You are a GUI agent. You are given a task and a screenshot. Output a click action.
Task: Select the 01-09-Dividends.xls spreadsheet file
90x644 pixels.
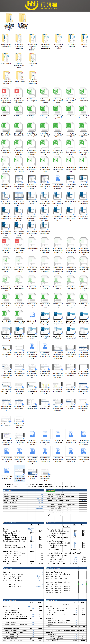point(32,110)
